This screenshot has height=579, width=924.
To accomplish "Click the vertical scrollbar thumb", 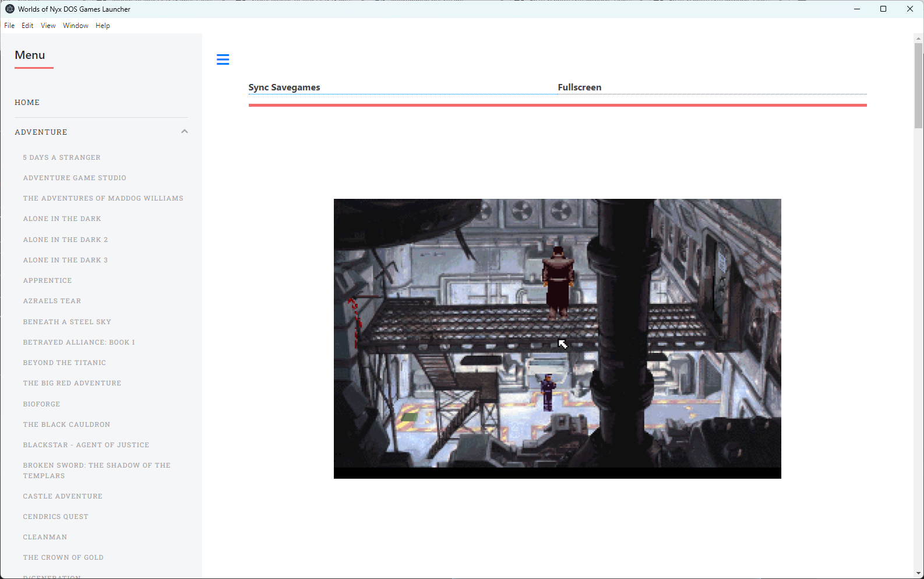I will (x=919, y=85).
